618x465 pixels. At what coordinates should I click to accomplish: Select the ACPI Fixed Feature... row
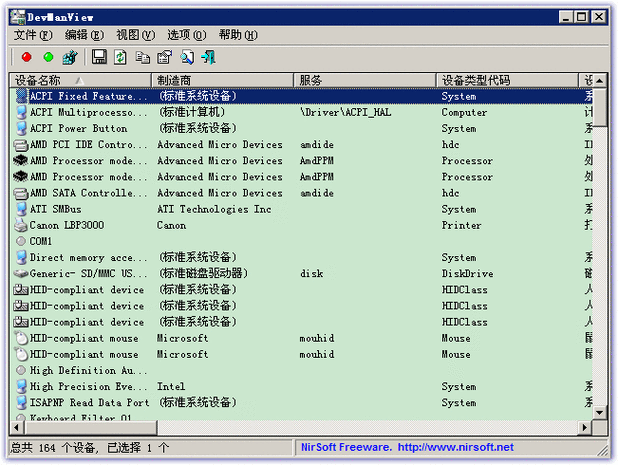click(302, 96)
